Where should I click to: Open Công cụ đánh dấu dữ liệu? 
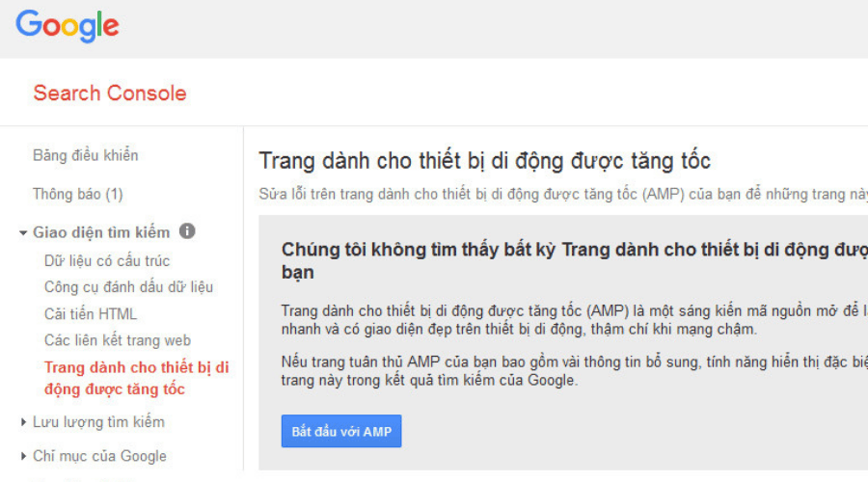pos(128,287)
